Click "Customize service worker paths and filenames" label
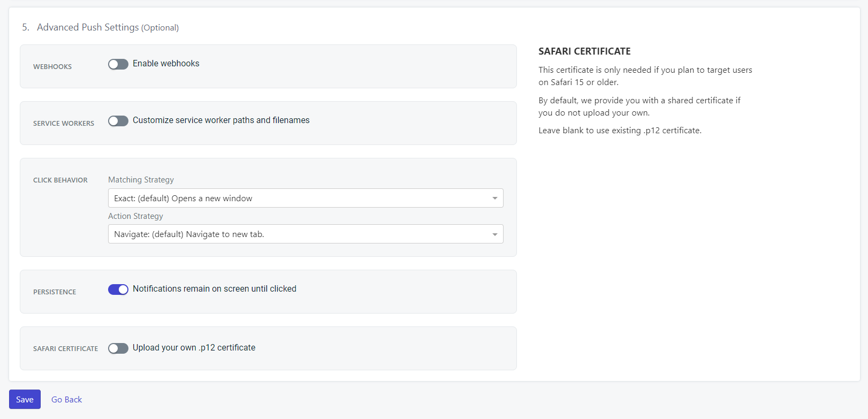The image size is (868, 419). (221, 120)
